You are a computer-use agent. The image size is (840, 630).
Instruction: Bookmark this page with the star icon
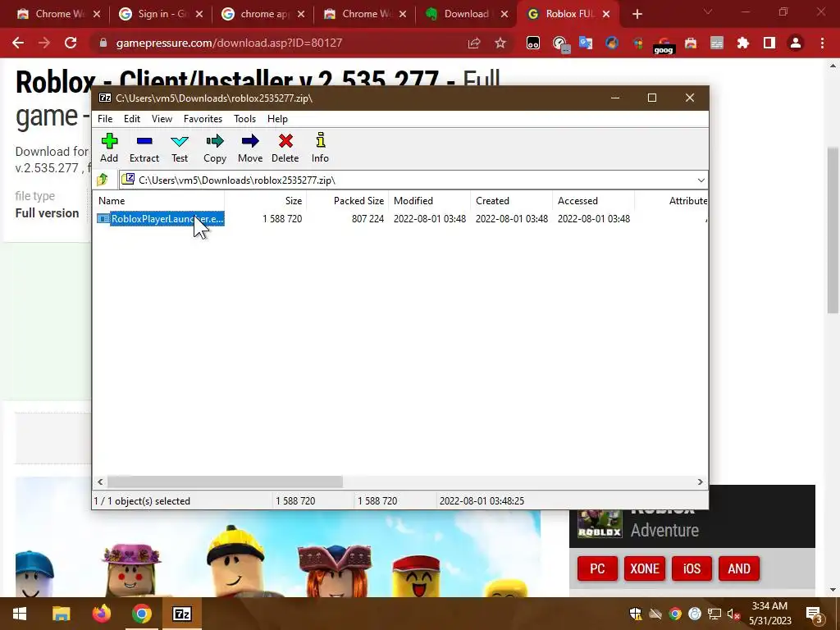pyautogui.click(x=500, y=43)
